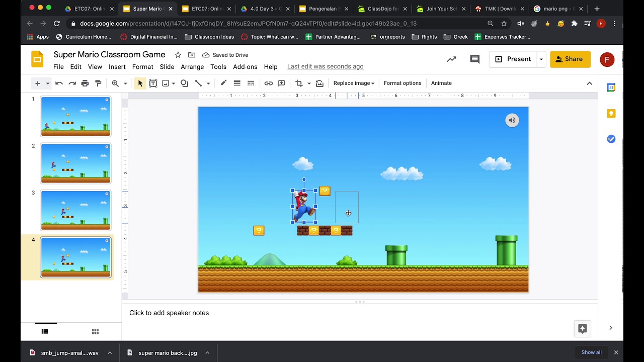This screenshot has width=644, height=362.
Task: Open the Google Calendar side panel icon
Action: coord(611,87)
